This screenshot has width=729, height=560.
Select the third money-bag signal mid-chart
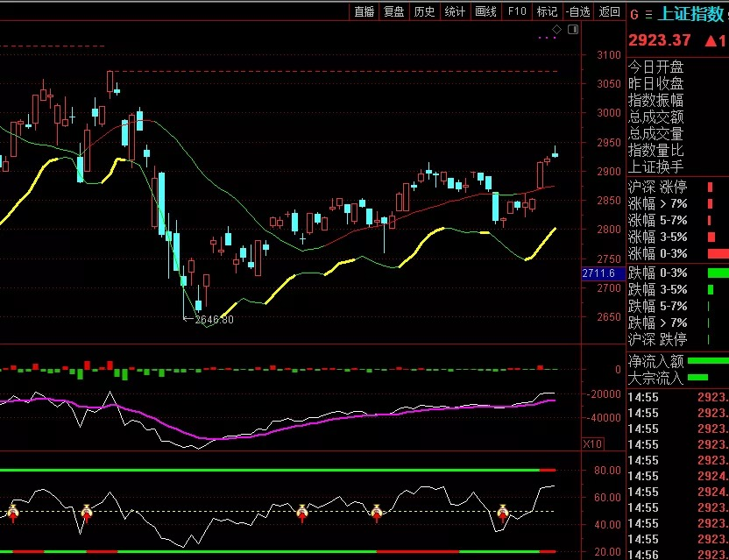pyautogui.click(x=302, y=513)
